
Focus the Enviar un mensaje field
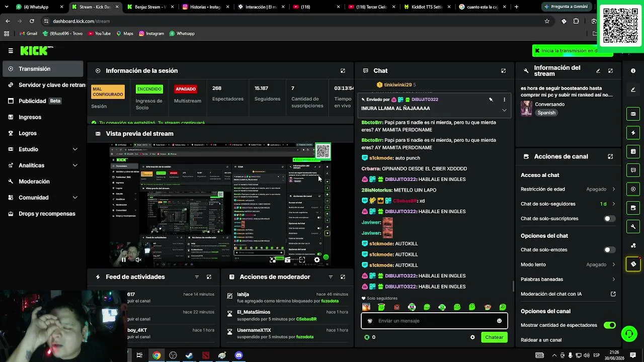tap(434, 321)
